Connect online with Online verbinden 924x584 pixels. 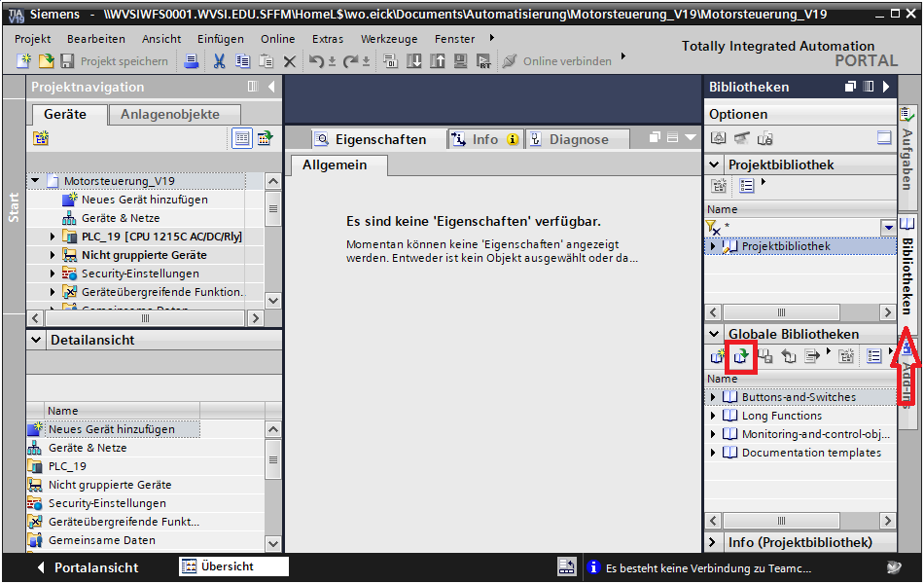click(x=557, y=60)
